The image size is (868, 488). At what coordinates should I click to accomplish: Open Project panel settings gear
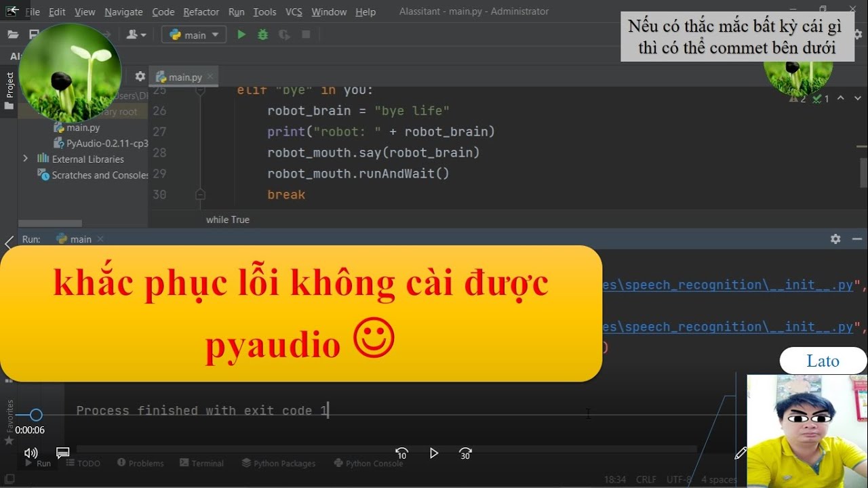coord(140,77)
